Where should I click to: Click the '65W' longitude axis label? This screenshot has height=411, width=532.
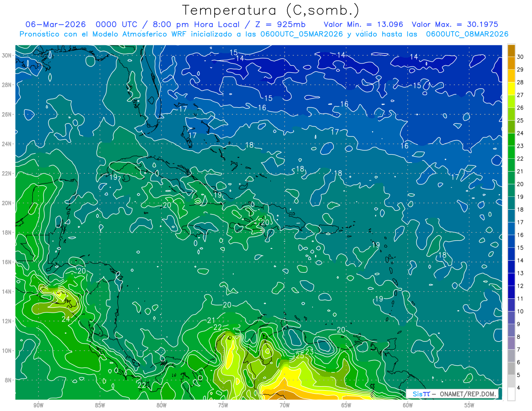[346, 406]
